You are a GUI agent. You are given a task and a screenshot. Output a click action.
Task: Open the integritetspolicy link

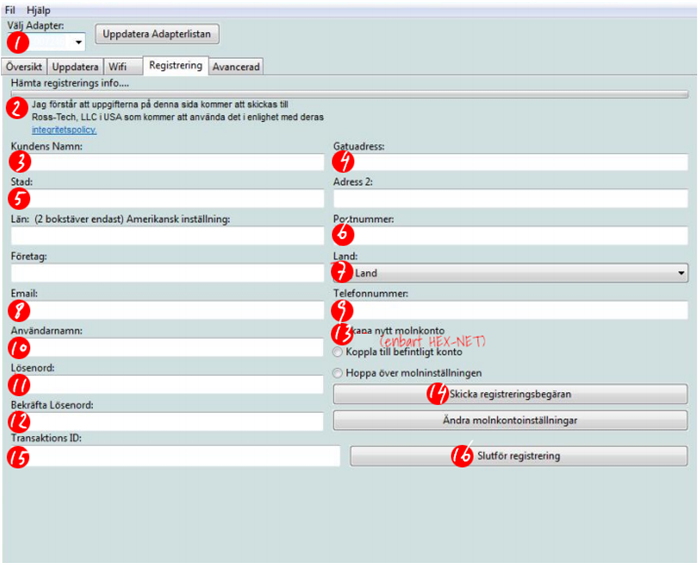[x=63, y=130]
